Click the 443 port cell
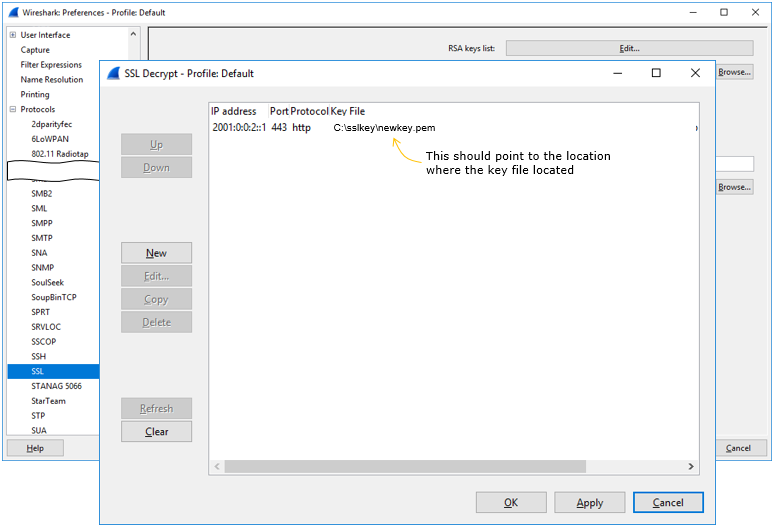775x529 pixels. [279, 128]
